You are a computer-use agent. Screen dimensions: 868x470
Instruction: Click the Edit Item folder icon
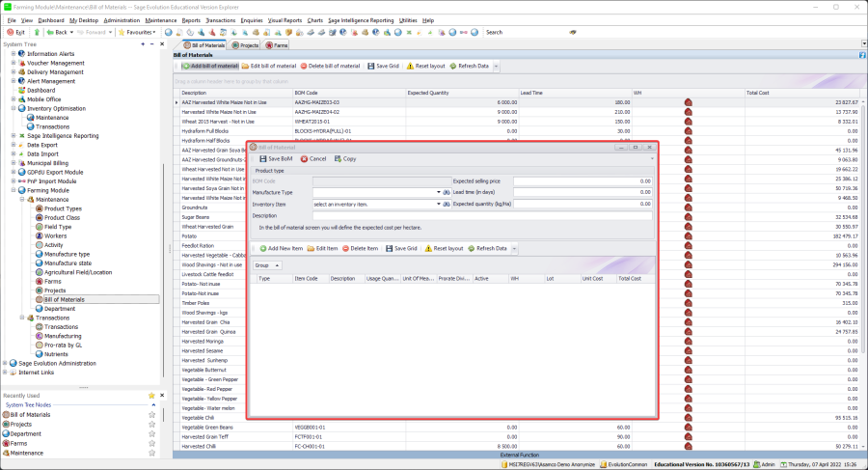pos(311,248)
